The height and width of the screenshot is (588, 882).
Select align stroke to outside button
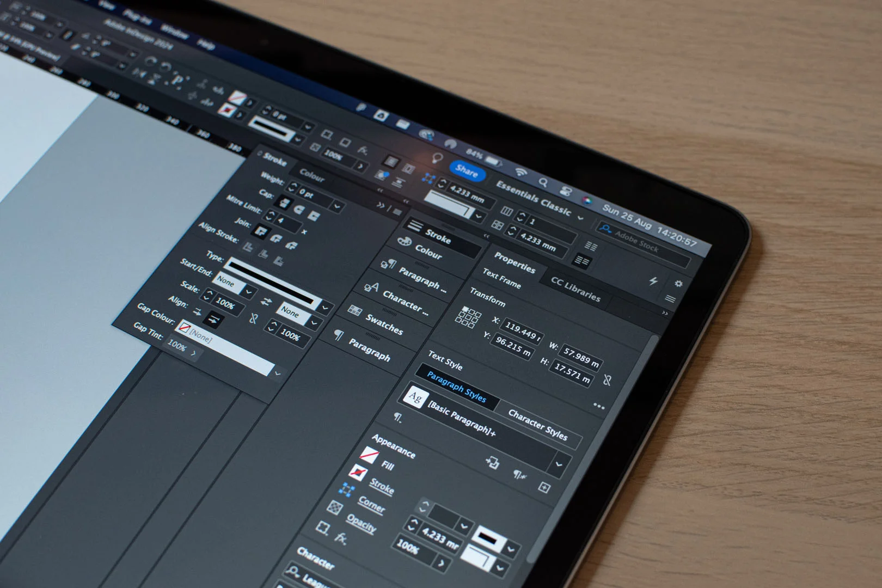(278, 261)
